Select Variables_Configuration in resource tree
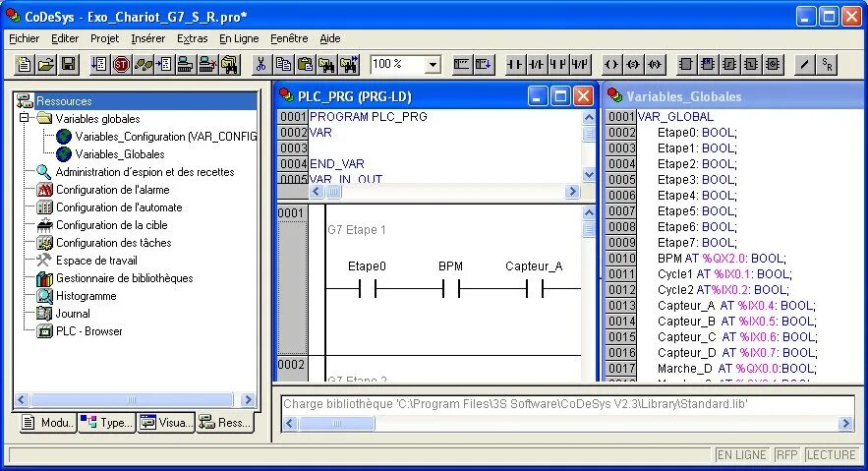868x471 pixels. pyautogui.click(x=156, y=137)
